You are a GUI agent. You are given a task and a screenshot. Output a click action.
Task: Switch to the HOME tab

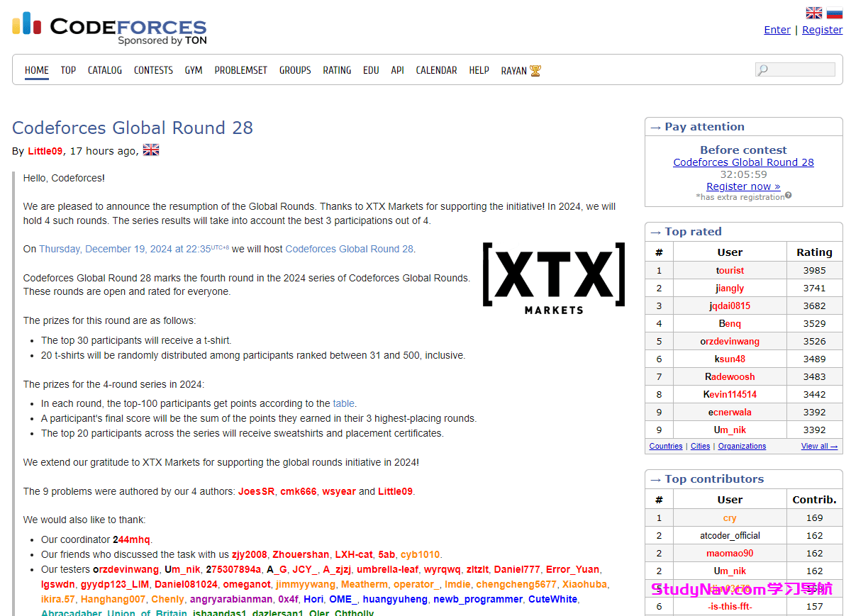coord(36,70)
